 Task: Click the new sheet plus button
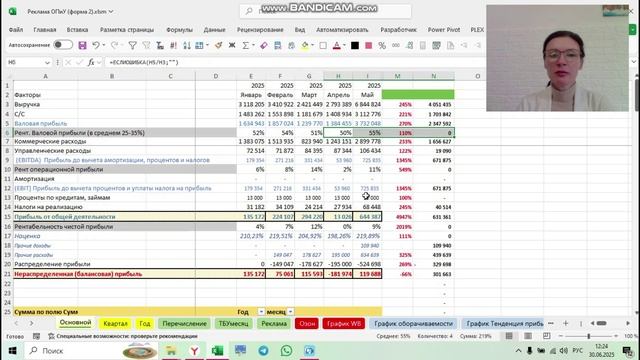tap(565, 323)
